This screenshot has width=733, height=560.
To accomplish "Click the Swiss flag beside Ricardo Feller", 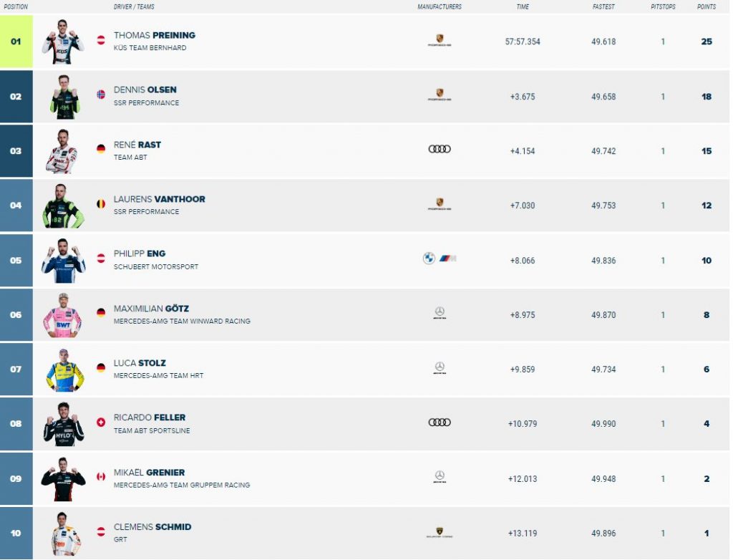I will tap(101, 422).
